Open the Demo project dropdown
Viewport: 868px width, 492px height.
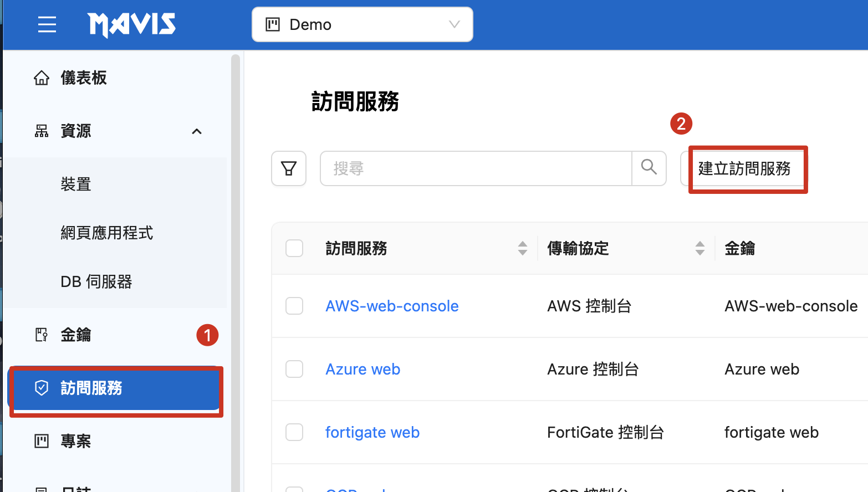(x=362, y=24)
